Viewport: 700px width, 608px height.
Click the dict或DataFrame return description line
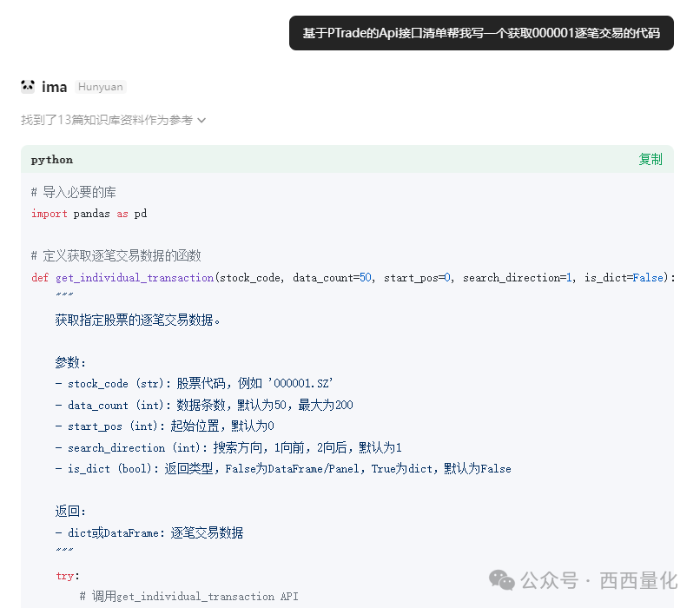(x=149, y=532)
